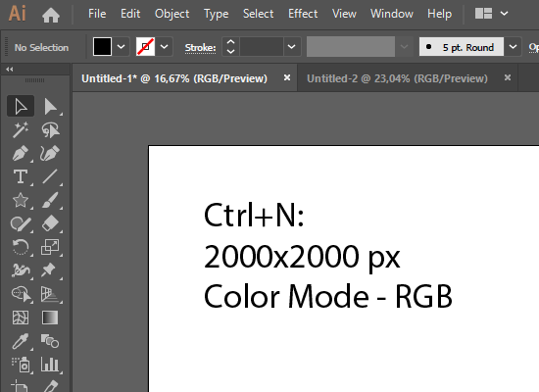Select the Mesh tool
This screenshot has height=392, width=539.
pyautogui.click(x=21, y=318)
